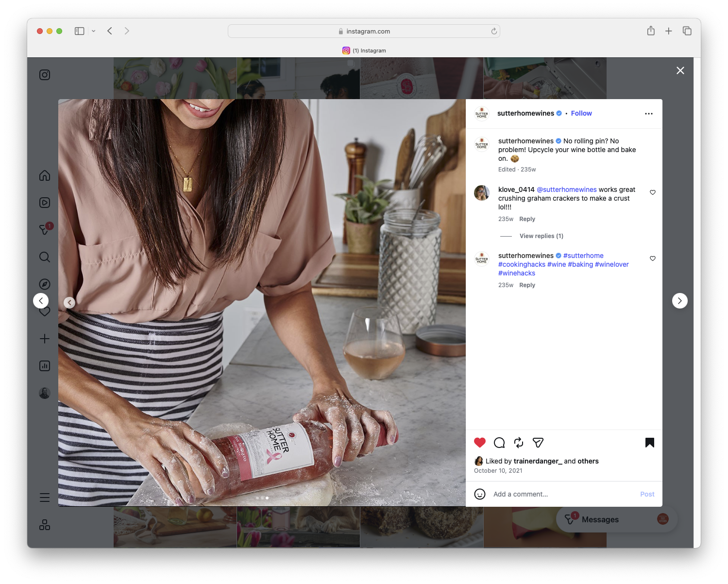
Task: Open the three-dot post options menu
Action: pyautogui.click(x=649, y=113)
